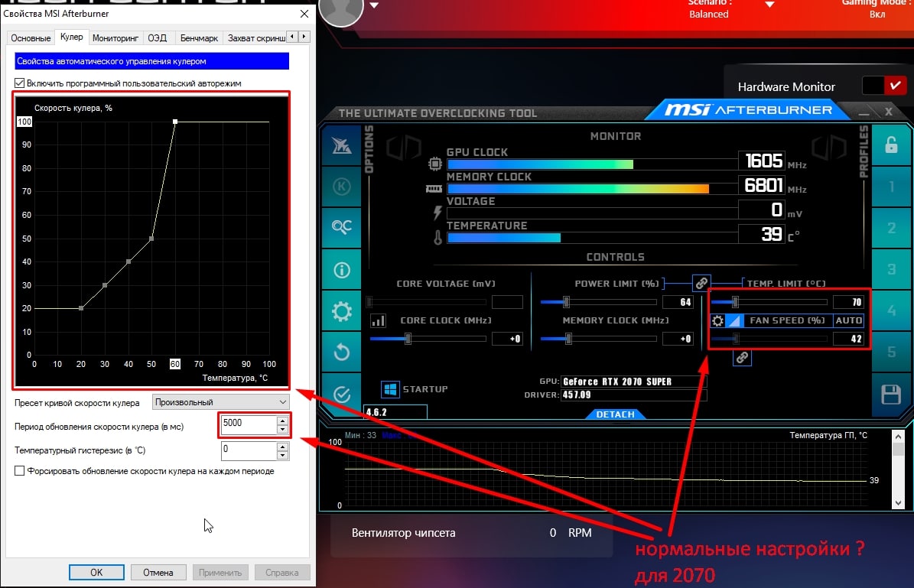Viewport: 914px width, 588px height.
Task: Click the core clock slider handle
Action: pos(408,339)
